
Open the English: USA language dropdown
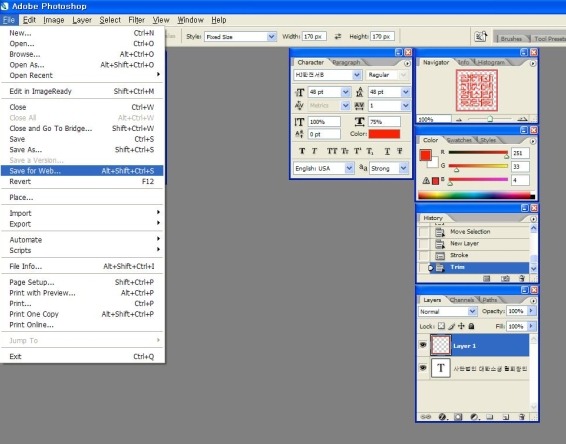349,168
